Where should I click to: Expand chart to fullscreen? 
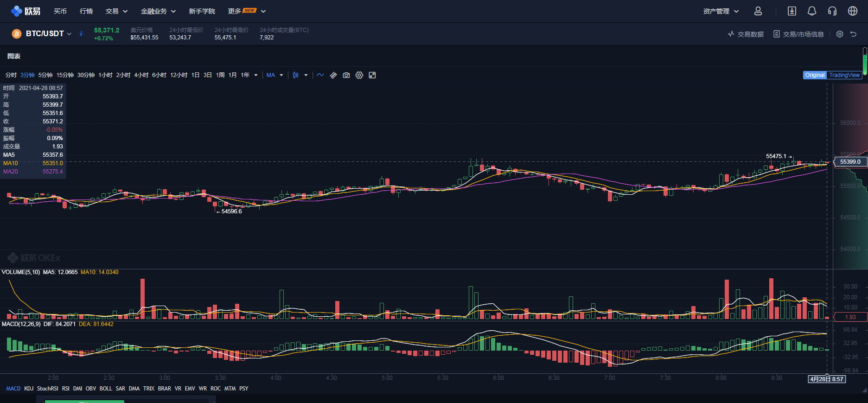tap(372, 75)
